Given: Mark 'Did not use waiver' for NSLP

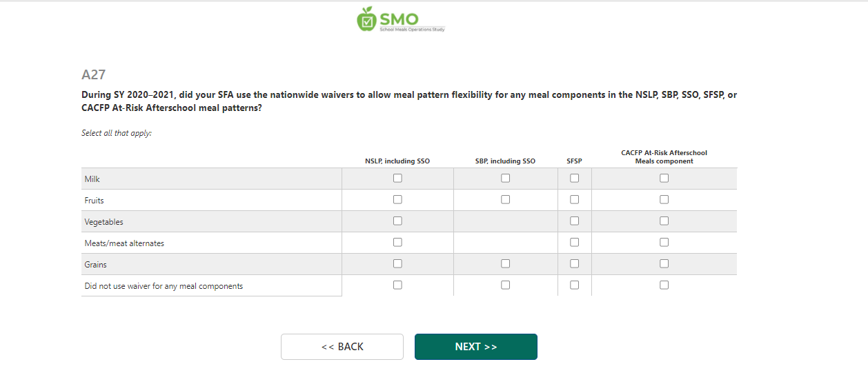Looking at the screenshot, I should point(397,285).
